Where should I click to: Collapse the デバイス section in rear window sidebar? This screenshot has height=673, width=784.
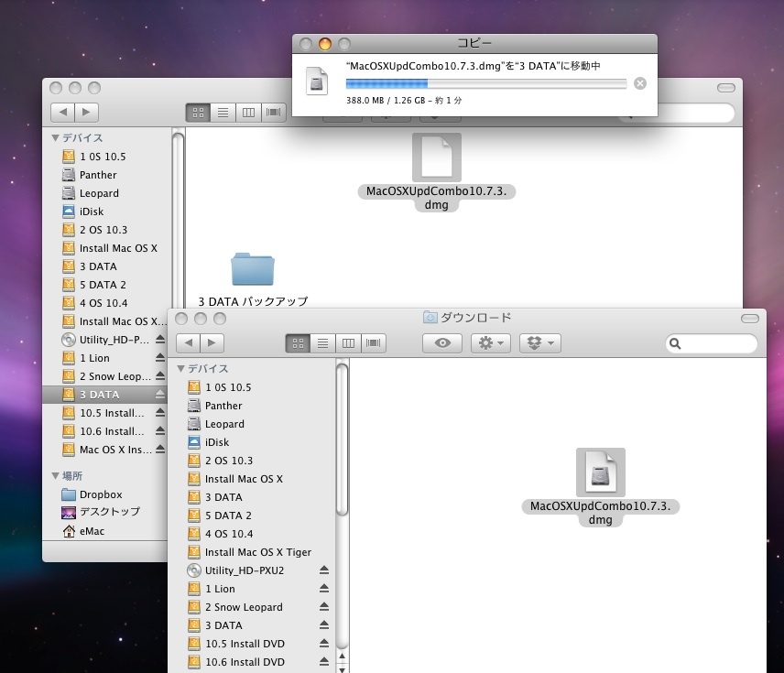coord(56,137)
